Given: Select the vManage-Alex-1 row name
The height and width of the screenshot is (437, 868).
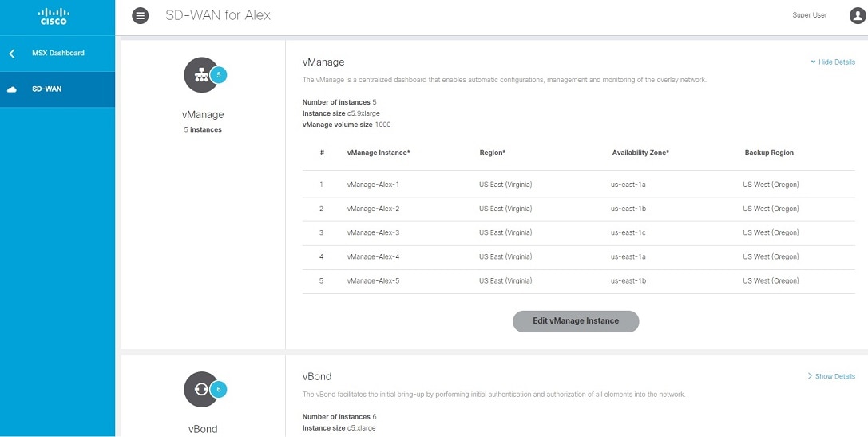Looking at the screenshot, I should 373,185.
